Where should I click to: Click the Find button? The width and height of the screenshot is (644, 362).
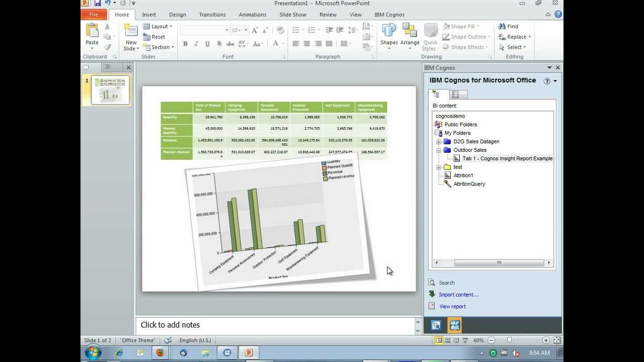click(x=508, y=26)
